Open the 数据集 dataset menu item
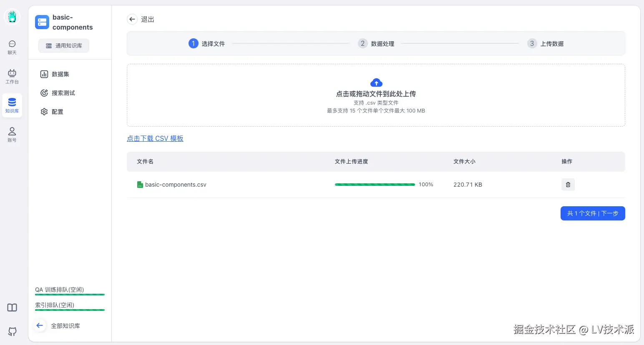This screenshot has width=644, height=345. (60, 74)
